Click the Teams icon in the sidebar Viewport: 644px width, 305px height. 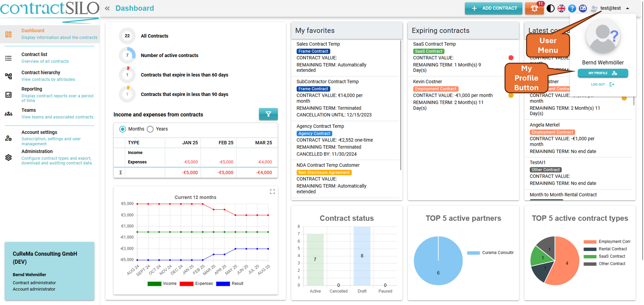[x=8, y=114]
